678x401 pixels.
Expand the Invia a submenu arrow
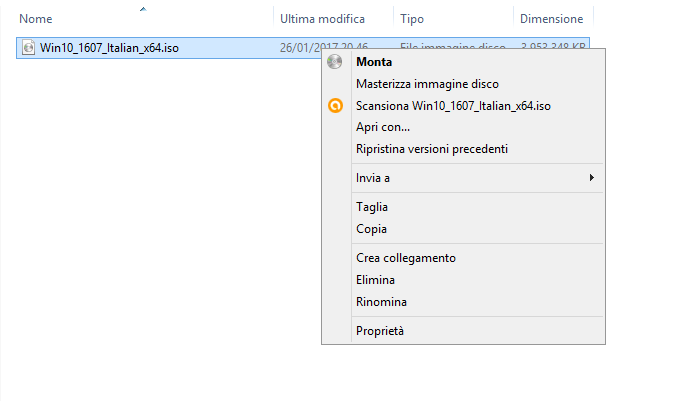point(592,178)
